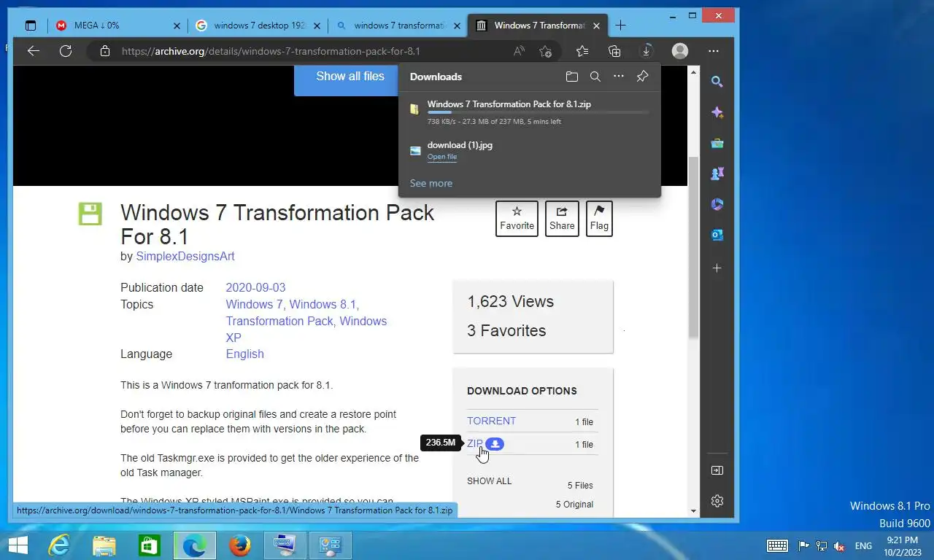934x560 pixels.
Task: Switch to the windows 7 desktop Google tab
Action: pos(257,26)
